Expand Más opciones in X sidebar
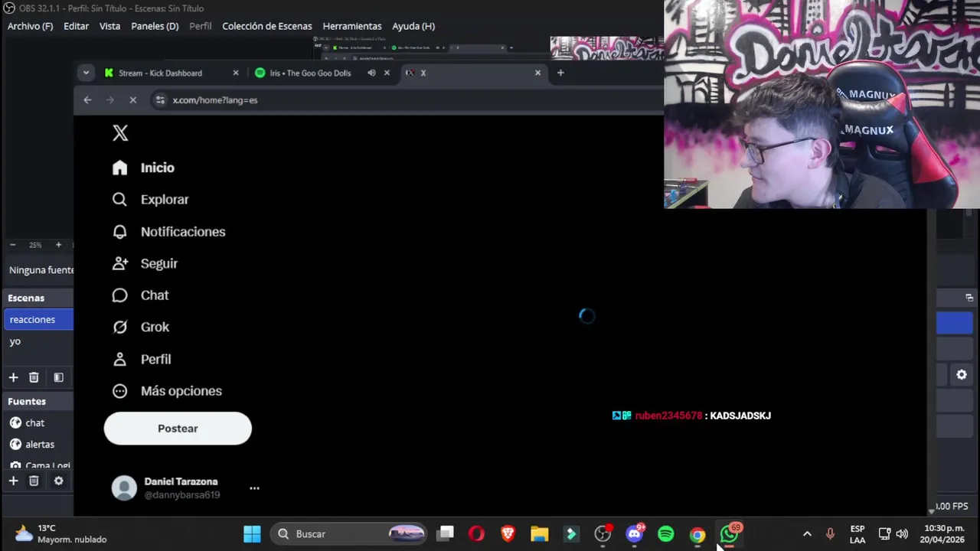 [x=167, y=391]
